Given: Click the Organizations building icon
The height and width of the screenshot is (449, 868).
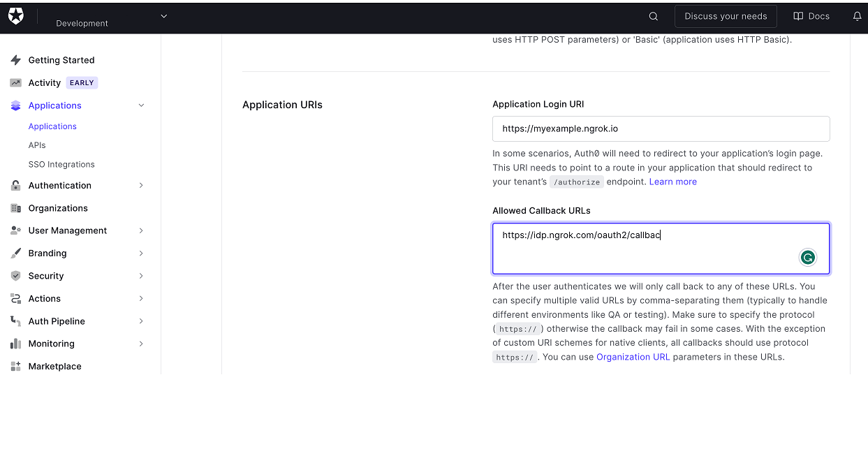Looking at the screenshot, I should 14,207.
